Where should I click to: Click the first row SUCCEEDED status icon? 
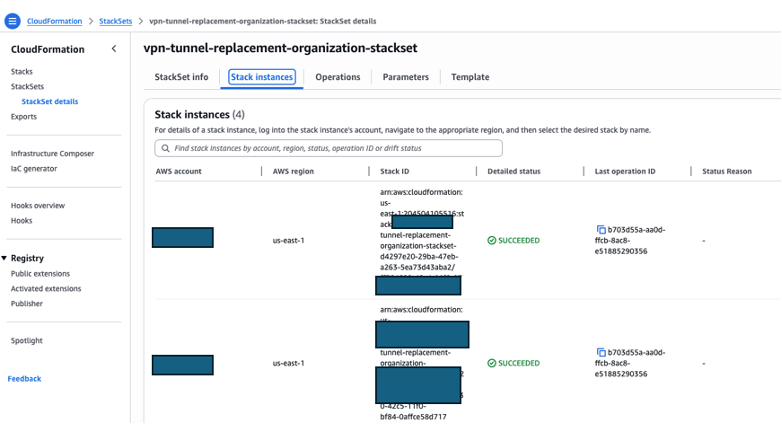(x=492, y=240)
